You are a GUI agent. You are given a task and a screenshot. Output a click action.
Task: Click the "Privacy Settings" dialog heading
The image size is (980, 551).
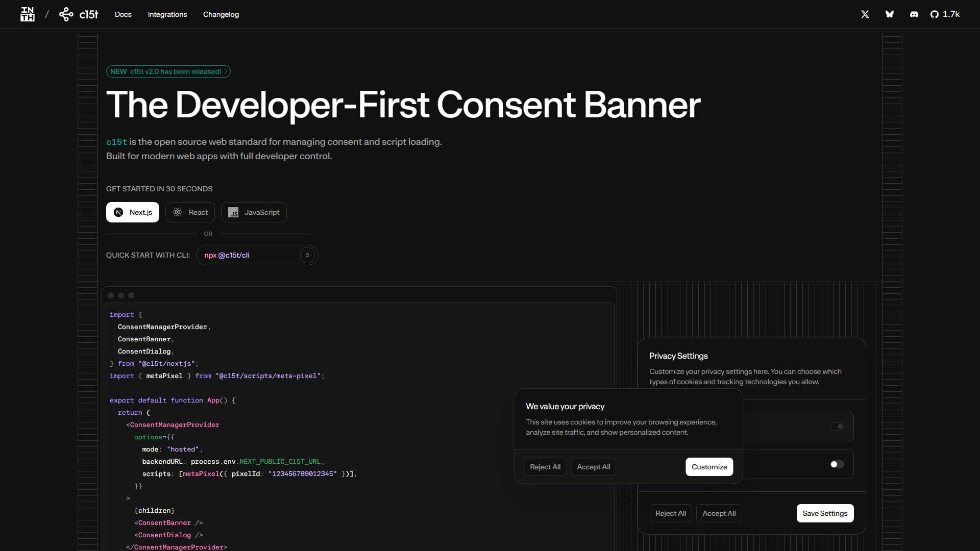click(678, 356)
